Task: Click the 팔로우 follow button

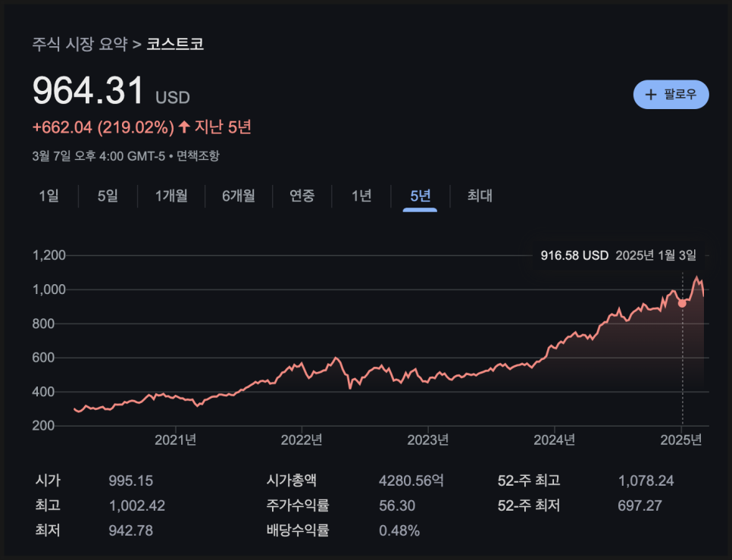Action: coord(671,94)
